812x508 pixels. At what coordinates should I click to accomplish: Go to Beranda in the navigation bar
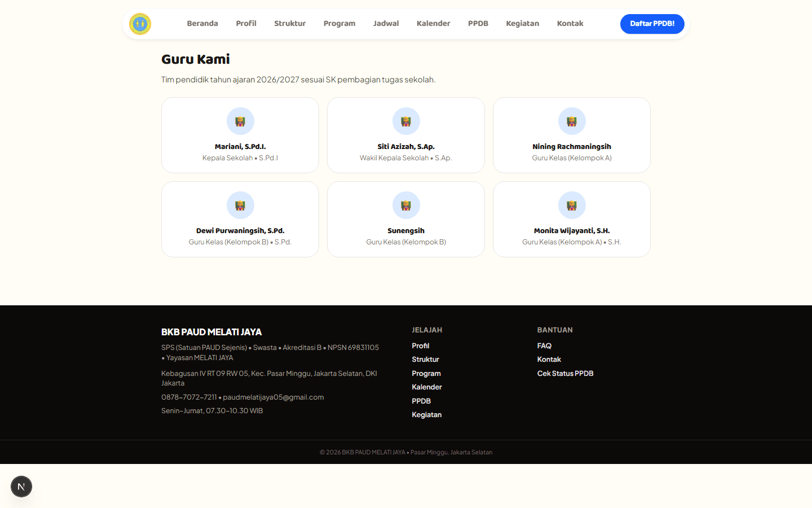point(202,24)
